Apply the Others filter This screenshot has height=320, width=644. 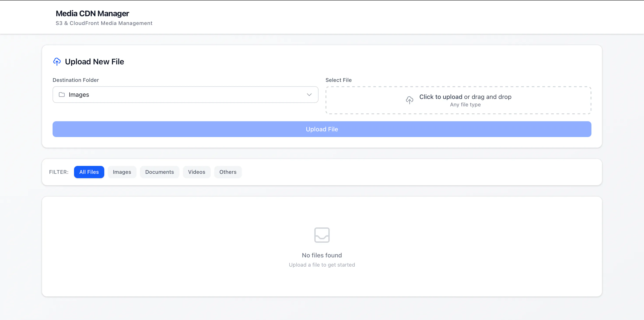228,172
